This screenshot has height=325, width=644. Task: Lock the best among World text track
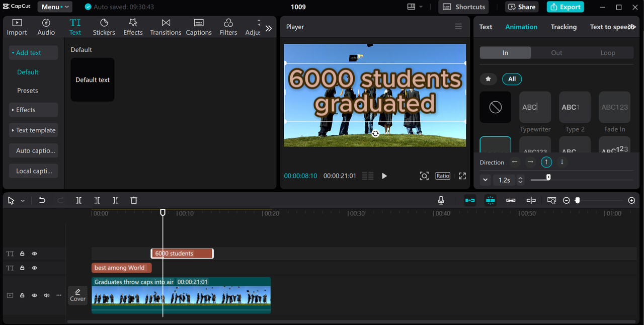[22, 268]
